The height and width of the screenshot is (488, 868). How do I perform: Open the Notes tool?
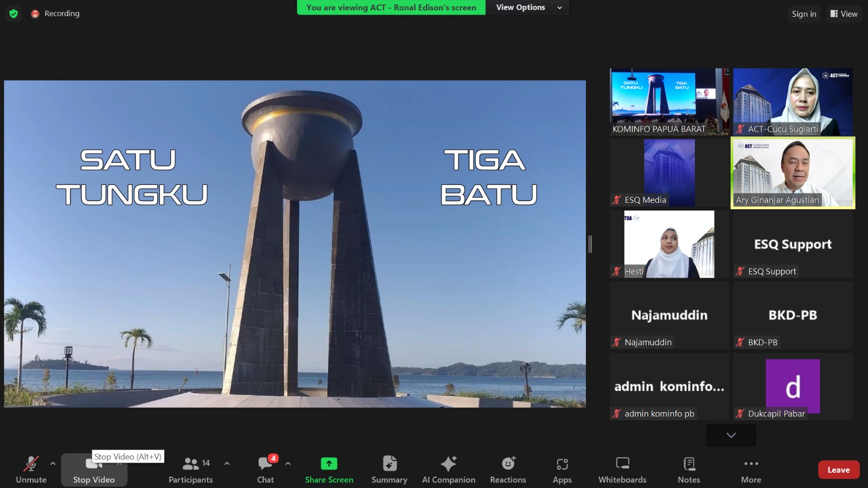click(x=688, y=470)
